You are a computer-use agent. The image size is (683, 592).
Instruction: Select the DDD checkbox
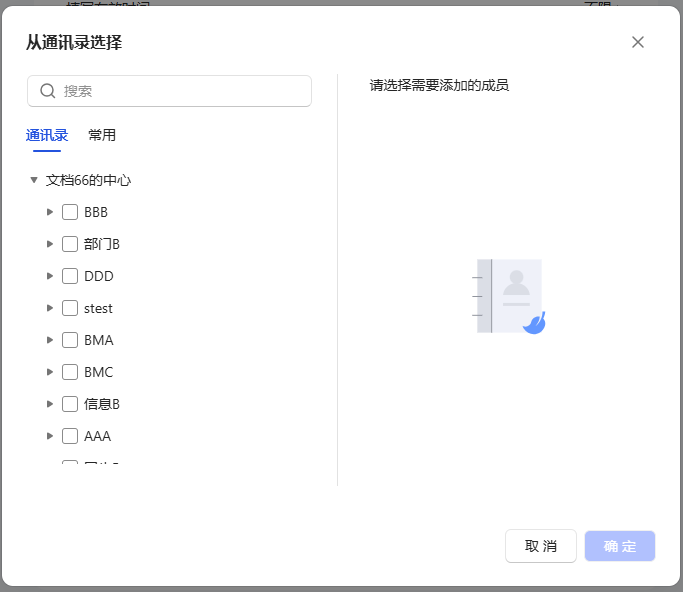[70, 276]
